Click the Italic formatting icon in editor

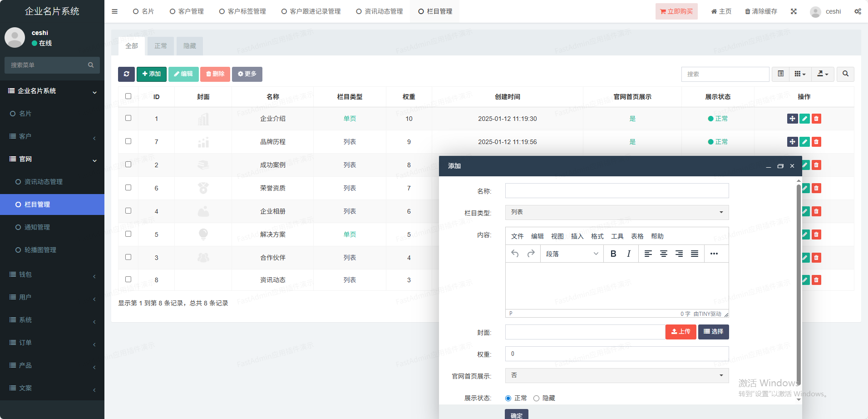click(629, 254)
